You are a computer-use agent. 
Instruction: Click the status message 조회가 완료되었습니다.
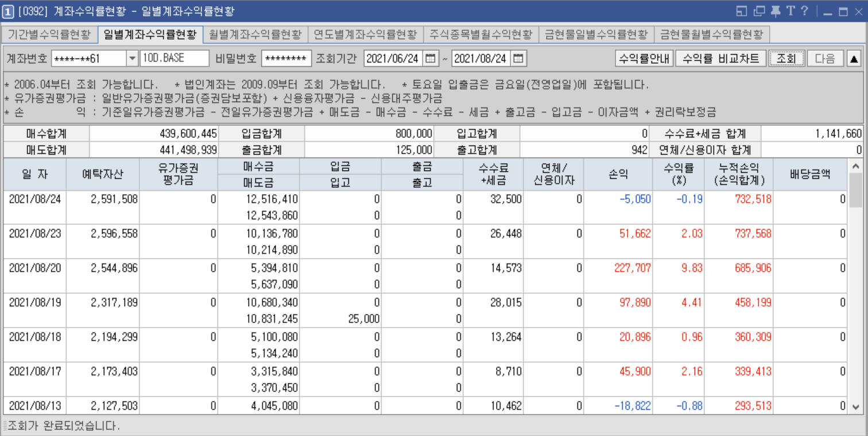[64, 426]
